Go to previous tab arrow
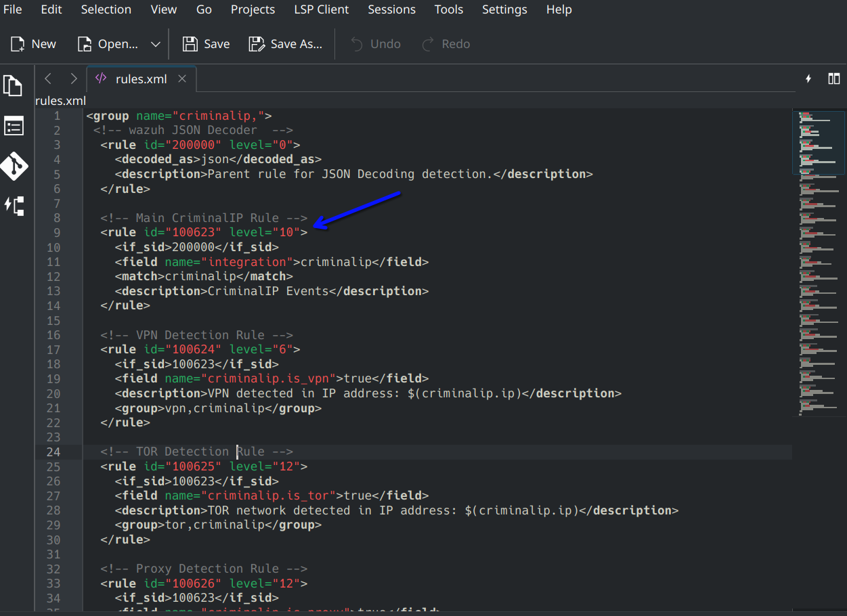Screen dimensions: 847x616 click(x=48, y=79)
